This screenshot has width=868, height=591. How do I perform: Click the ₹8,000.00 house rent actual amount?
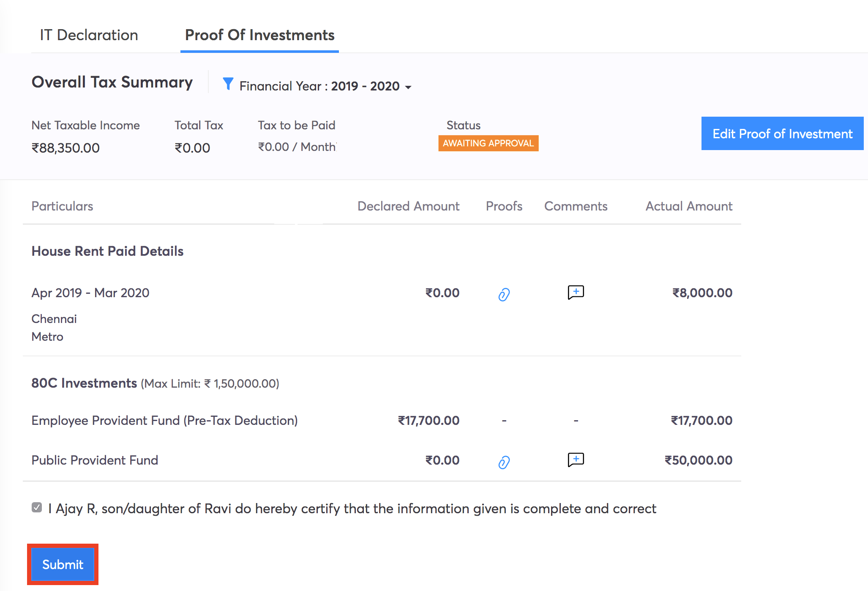click(x=702, y=293)
